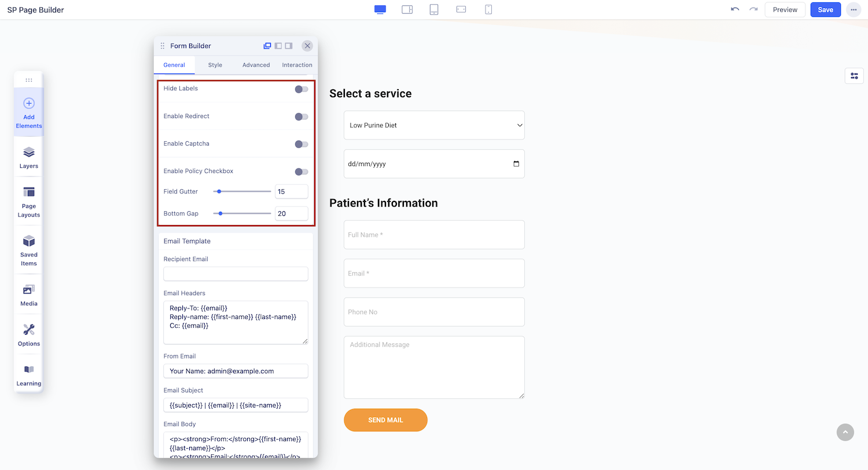Adjust the Field Gutter slider
This screenshot has height=470, width=868.
coord(219,192)
